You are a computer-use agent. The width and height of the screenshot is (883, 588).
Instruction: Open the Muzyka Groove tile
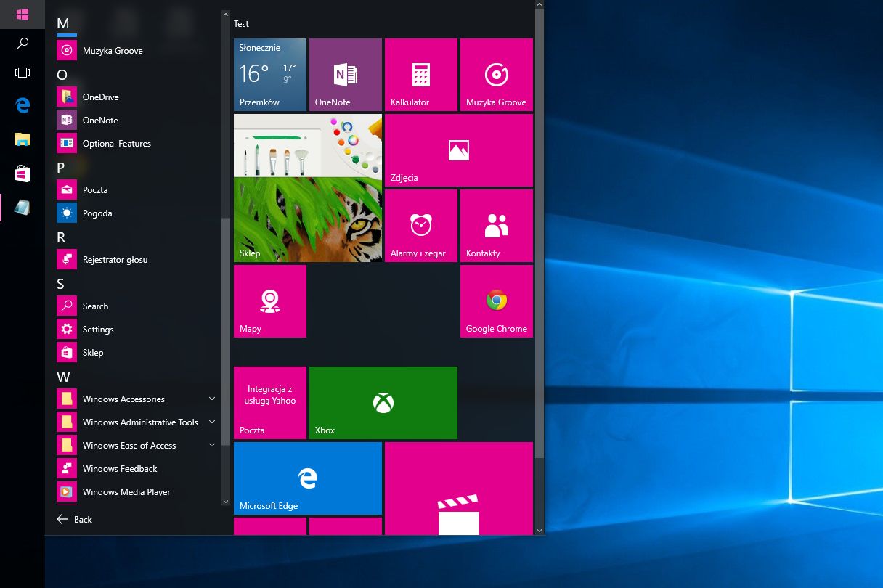pyautogui.click(x=497, y=75)
